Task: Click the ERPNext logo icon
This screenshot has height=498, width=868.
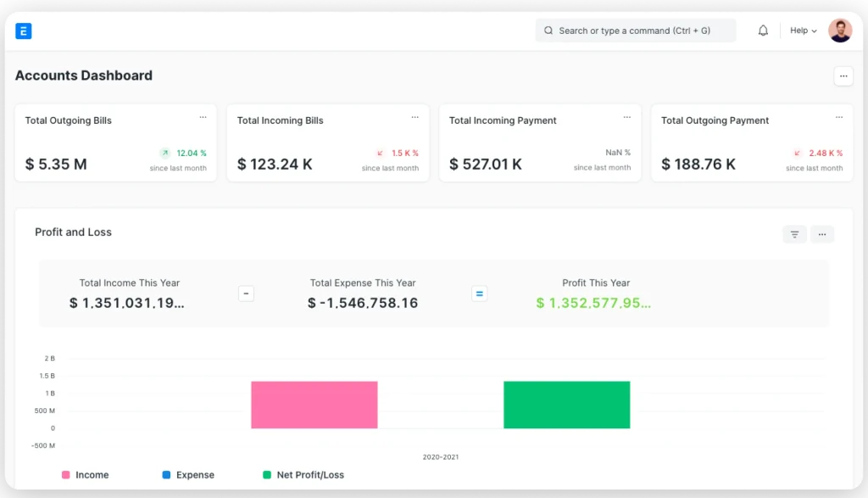Action: [24, 31]
